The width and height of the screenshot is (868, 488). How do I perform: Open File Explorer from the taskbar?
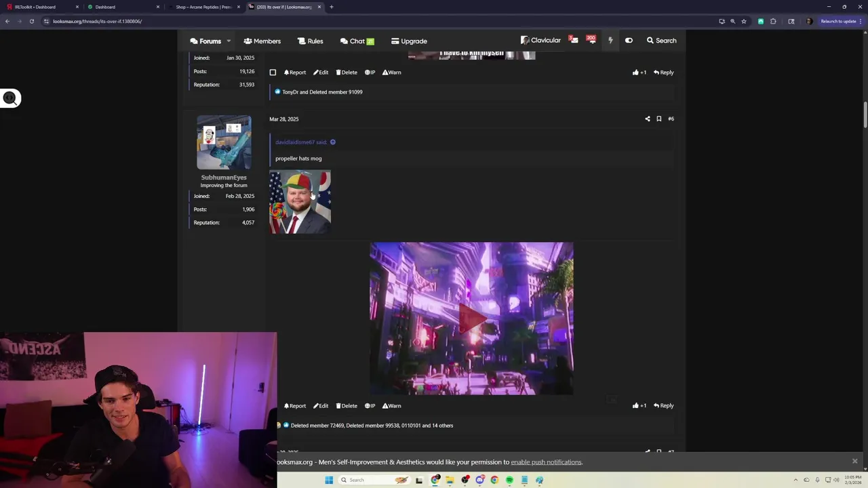click(x=450, y=480)
